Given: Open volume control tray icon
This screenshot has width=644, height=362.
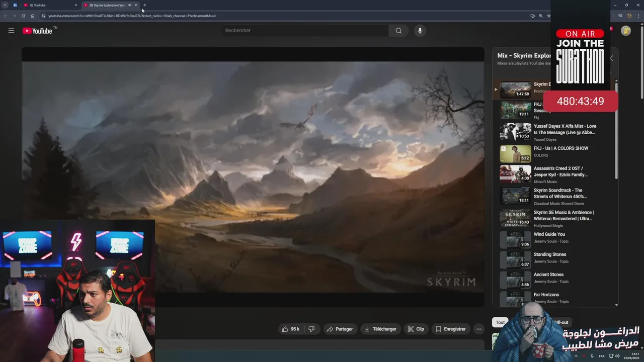Looking at the screenshot, I should coord(617,356).
